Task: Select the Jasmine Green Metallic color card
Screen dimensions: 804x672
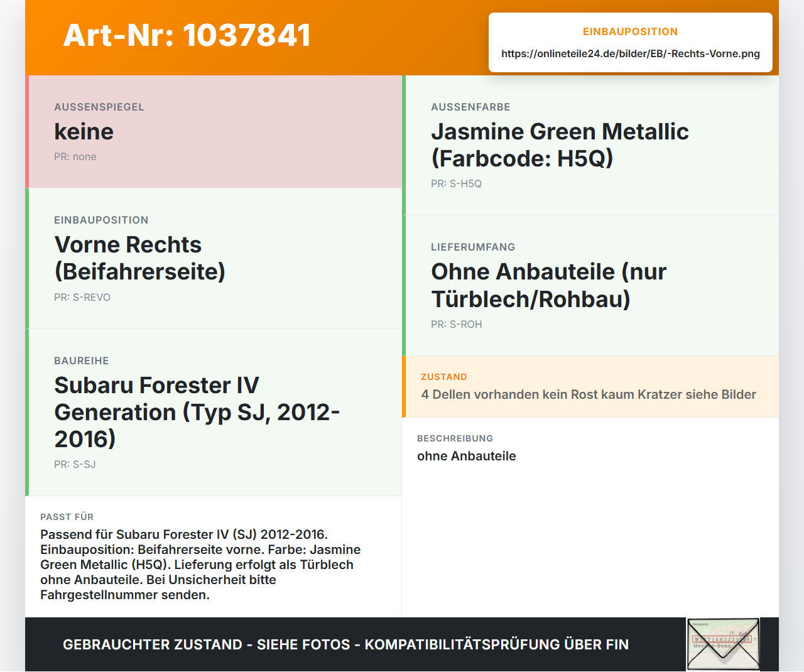Action: pyautogui.click(x=590, y=145)
